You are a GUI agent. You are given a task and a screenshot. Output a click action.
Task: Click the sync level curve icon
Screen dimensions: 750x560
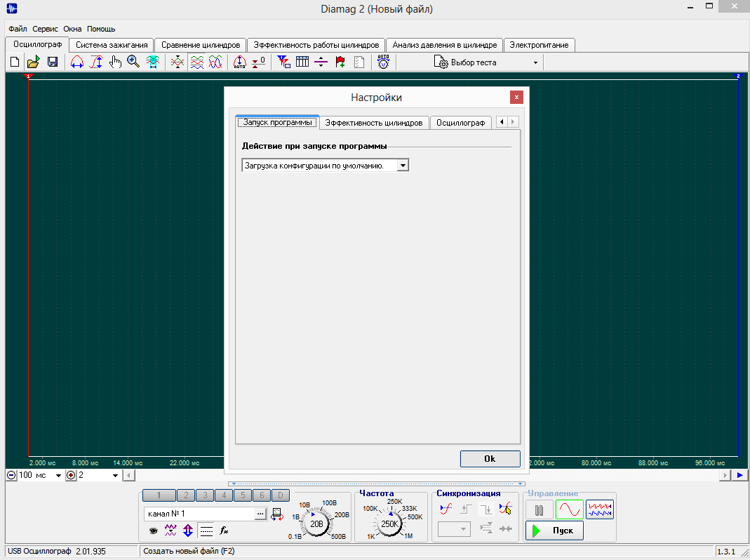click(x=446, y=508)
